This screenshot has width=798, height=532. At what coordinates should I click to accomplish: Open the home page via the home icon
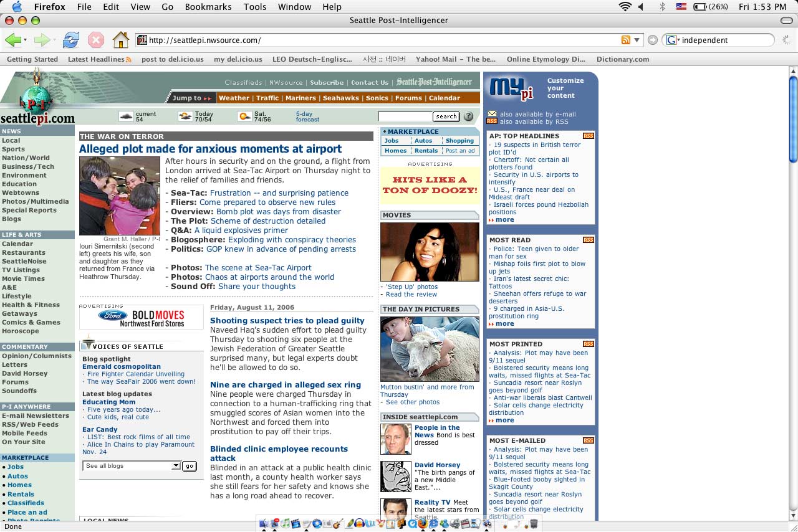click(121, 39)
